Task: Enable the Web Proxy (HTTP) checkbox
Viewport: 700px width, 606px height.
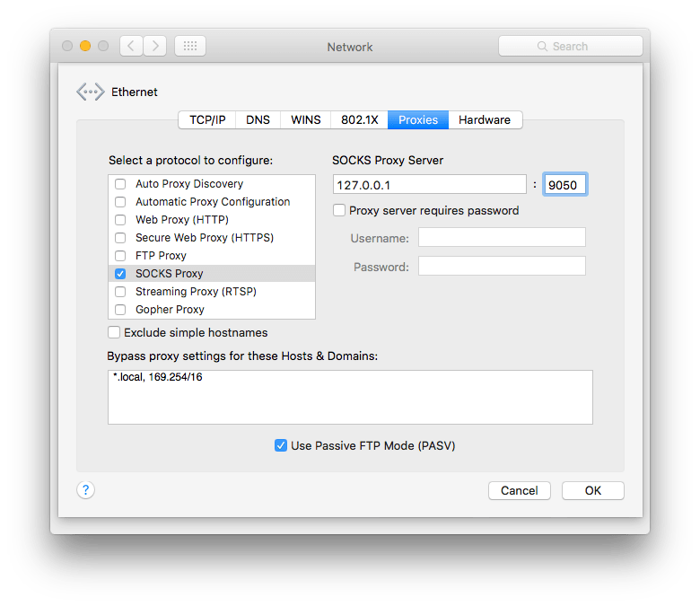Action: (x=120, y=220)
